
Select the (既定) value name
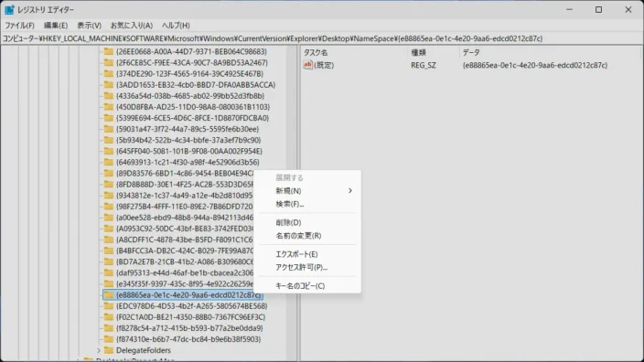tap(324, 65)
